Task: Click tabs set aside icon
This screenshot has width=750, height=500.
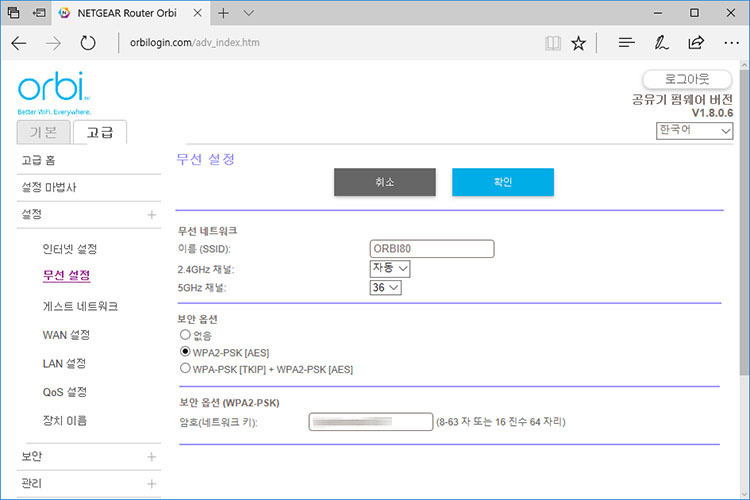Action: click(x=13, y=13)
